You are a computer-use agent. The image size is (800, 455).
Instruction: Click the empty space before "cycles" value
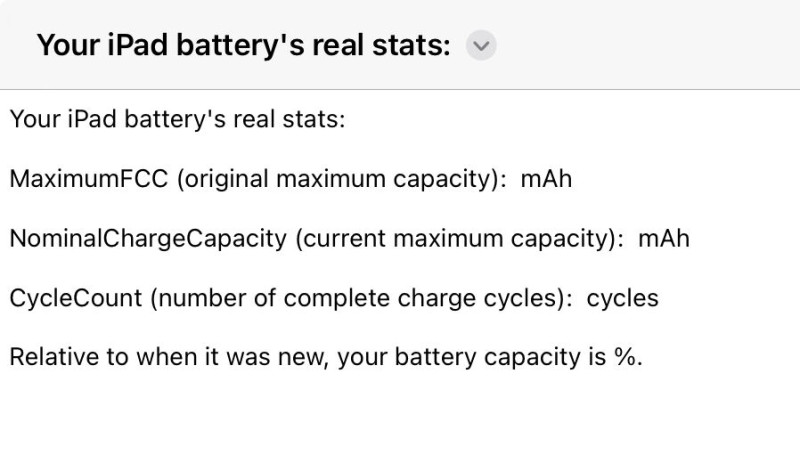pyautogui.click(x=580, y=298)
